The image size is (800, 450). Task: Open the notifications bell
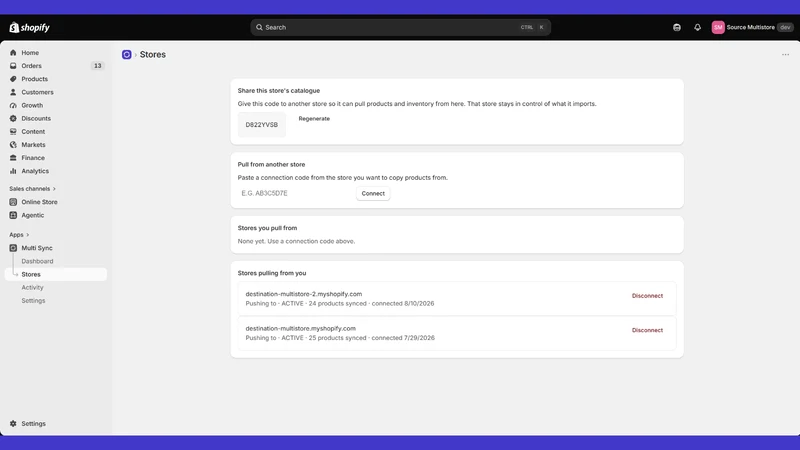[697, 28]
